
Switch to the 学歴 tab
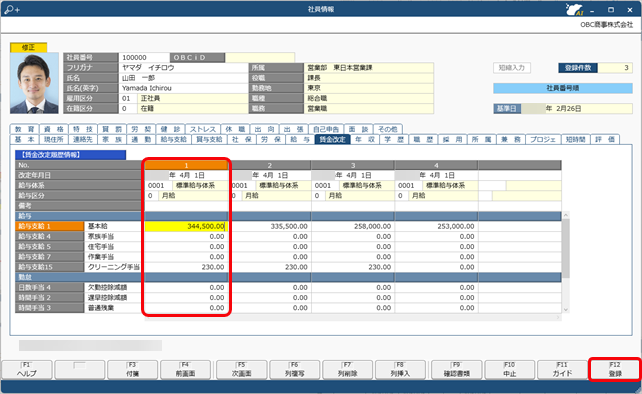click(394, 139)
